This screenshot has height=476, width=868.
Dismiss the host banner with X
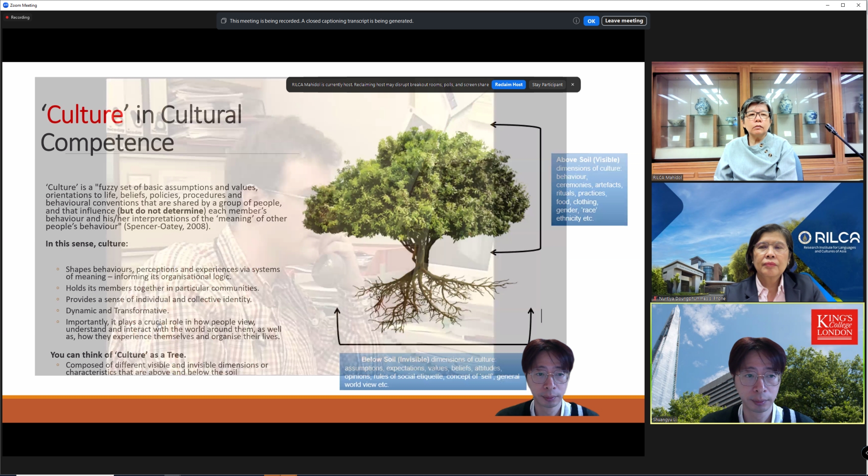pos(573,85)
